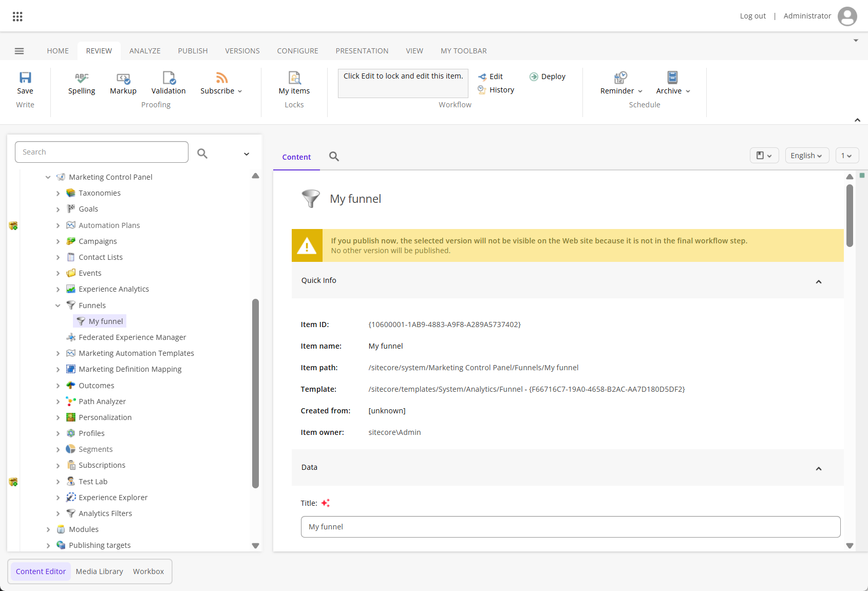Collapse the Funnels tree node
The image size is (868, 591).
click(58, 306)
